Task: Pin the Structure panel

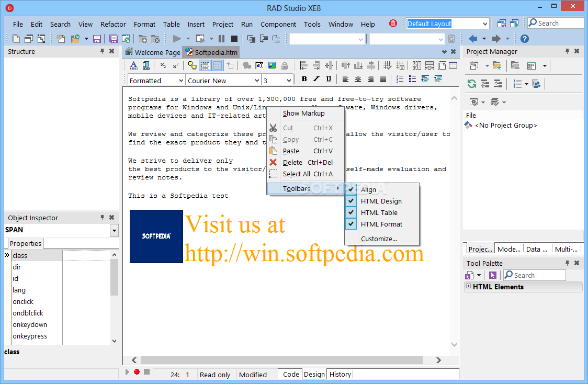Action: tap(102, 51)
